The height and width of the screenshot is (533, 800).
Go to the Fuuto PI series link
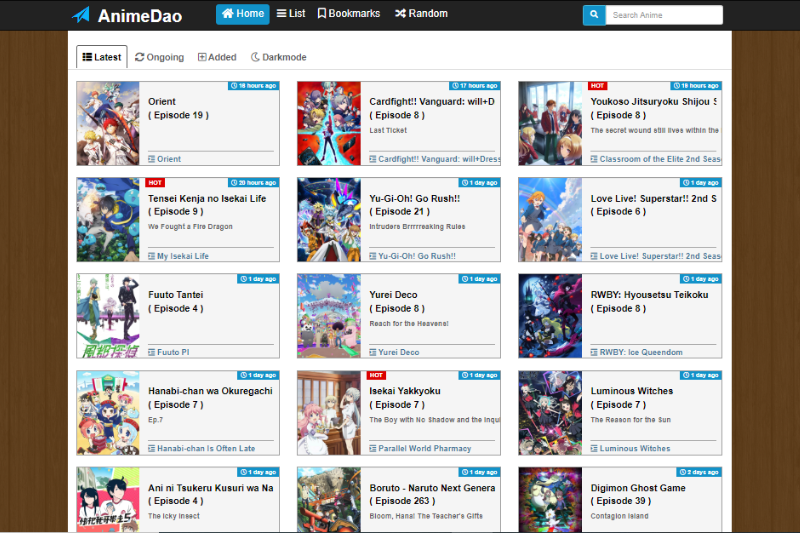click(169, 352)
